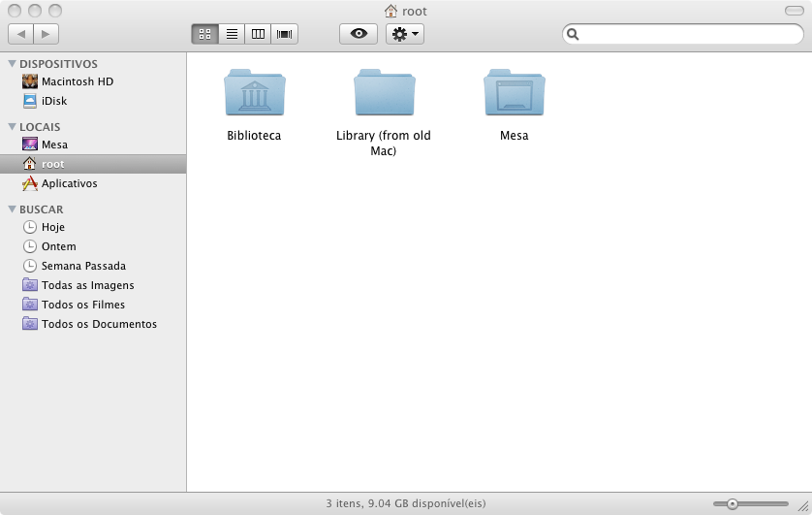This screenshot has width=812, height=515.
Task: Click the clock icon next to Ontem
Action: coord(30,246)
